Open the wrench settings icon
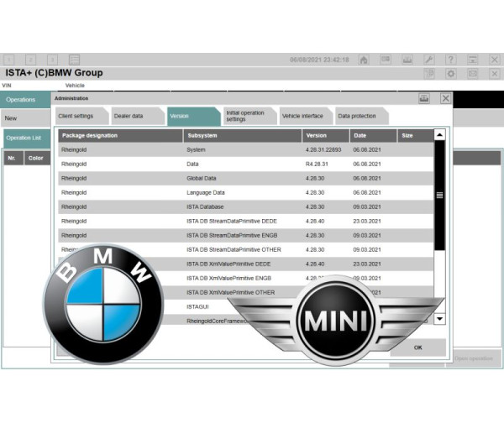 coord(429,60)
